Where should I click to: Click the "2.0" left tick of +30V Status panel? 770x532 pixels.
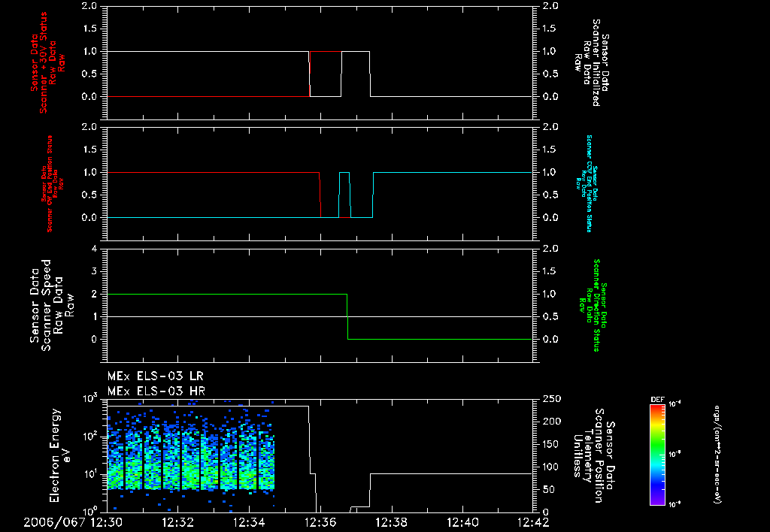tap(90, 6)
